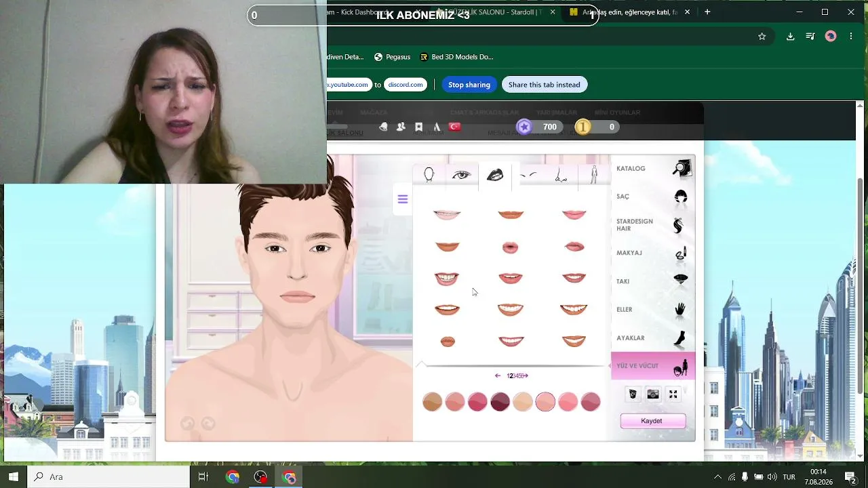
Task: Click the fullscreen expand icon
Action: tap(673, 394)
